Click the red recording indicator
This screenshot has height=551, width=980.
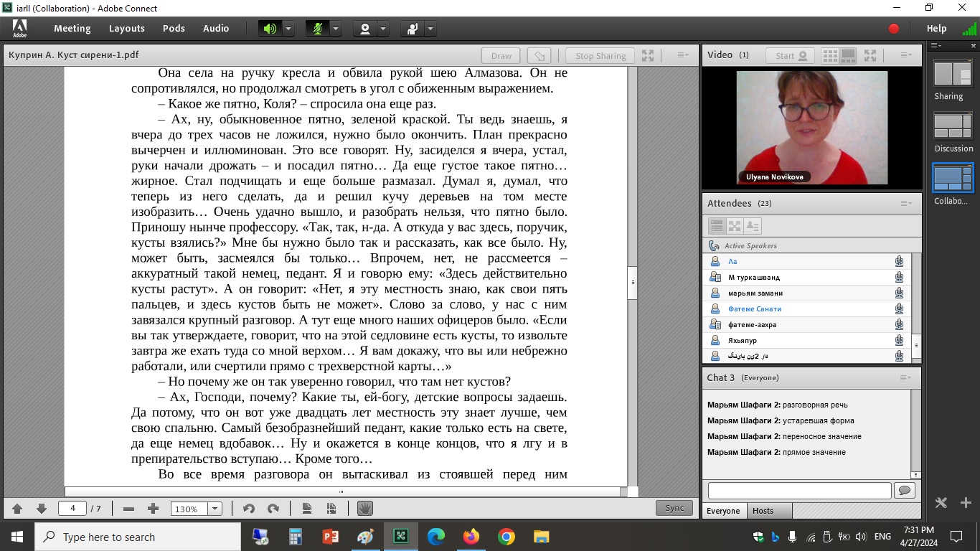coord(894,29)
